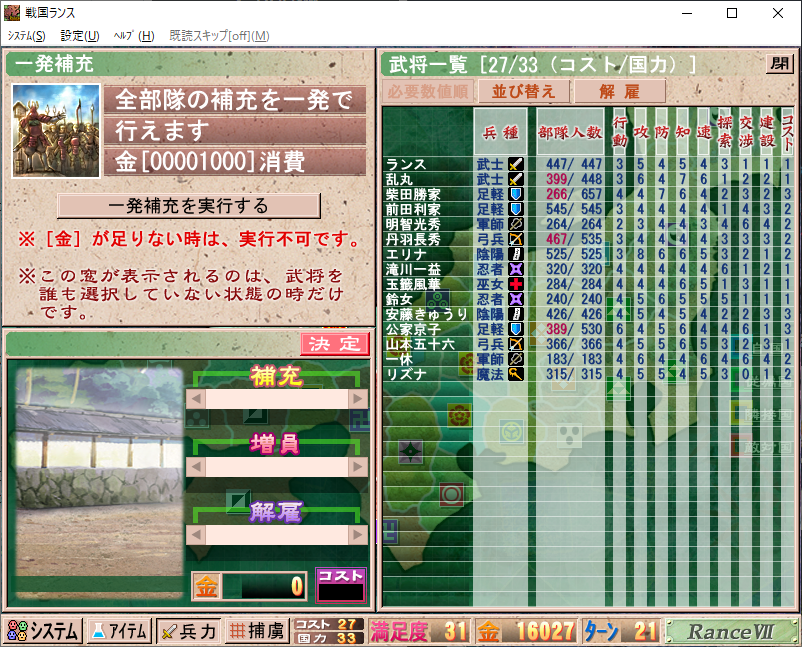Increase 解雇 with the right arrow
Image resolution: width=802 pixels, height=647 pixels.
[x=358, y=535]
